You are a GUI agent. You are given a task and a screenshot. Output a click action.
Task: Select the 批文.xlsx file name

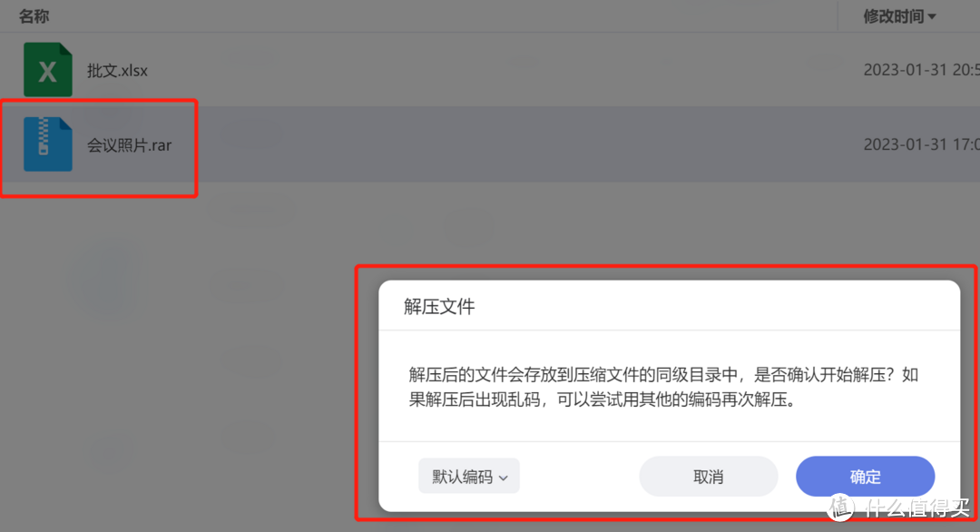(x=117, y=71)
